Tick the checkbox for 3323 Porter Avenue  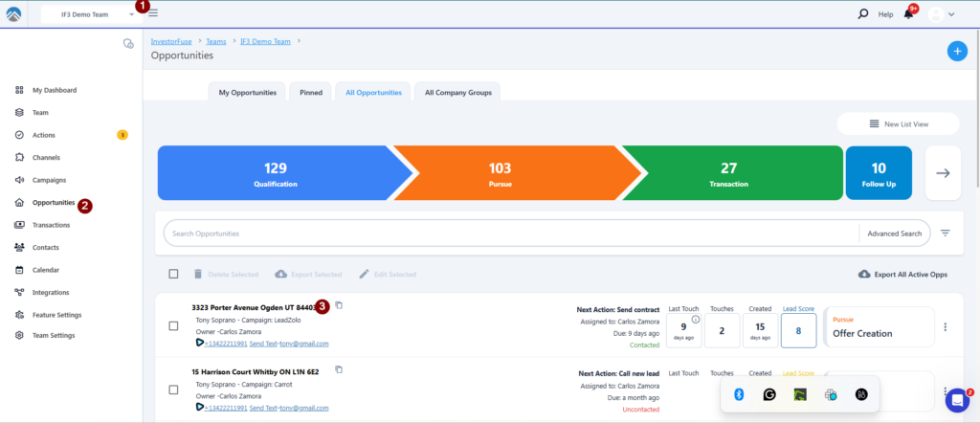174,325
